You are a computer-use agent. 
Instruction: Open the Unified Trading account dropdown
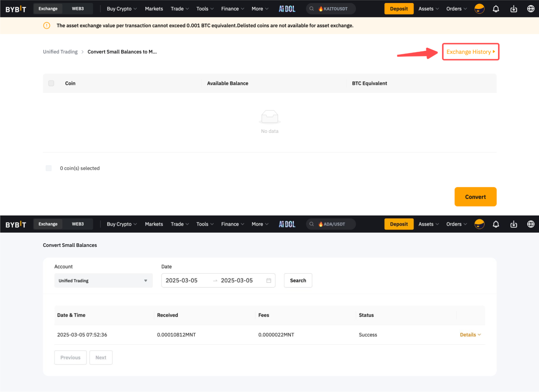tap(103, 281)
